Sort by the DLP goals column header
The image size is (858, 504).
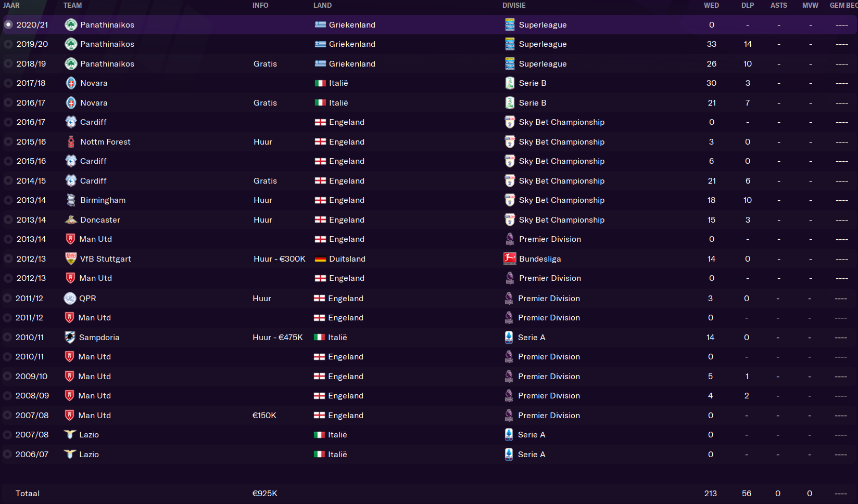tap(748, 5)
